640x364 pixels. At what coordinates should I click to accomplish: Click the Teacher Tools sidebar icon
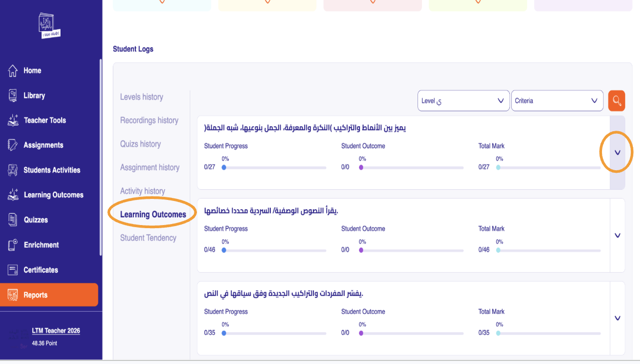coord(13,120)
